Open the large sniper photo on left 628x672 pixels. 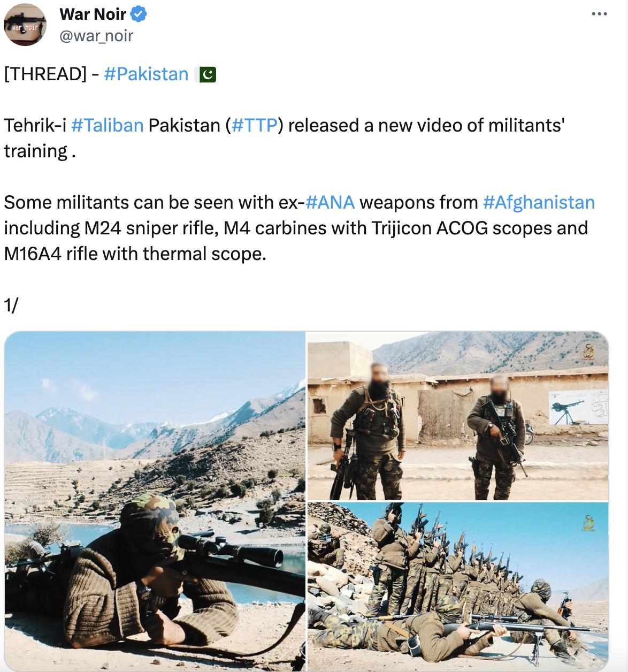[x=155, y=501]
